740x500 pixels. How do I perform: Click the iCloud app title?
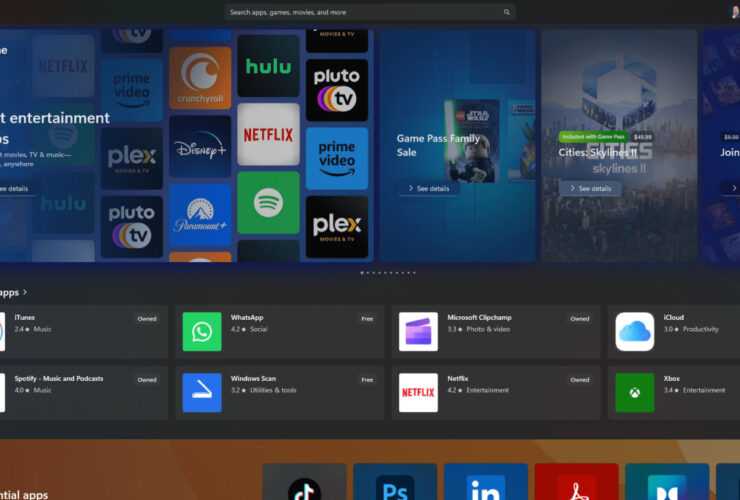(x=673, y=317)
